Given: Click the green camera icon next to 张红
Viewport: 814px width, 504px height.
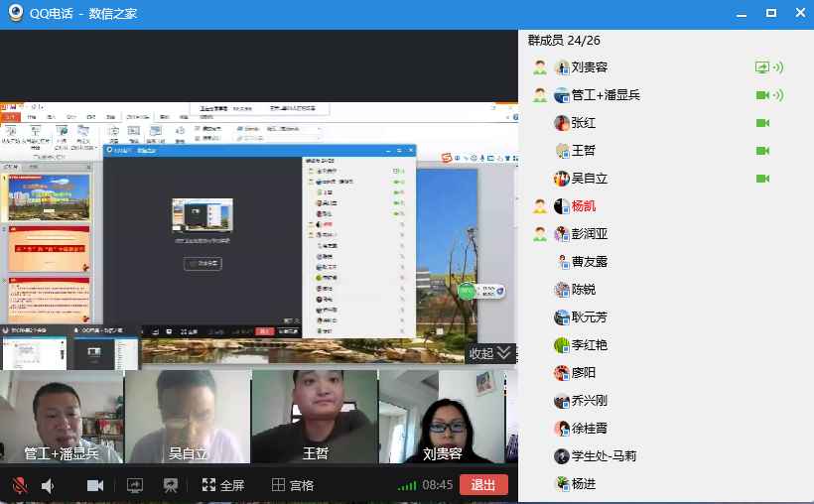Looking at the screenshot, I should pyautogui.click(x=762, y=123).
